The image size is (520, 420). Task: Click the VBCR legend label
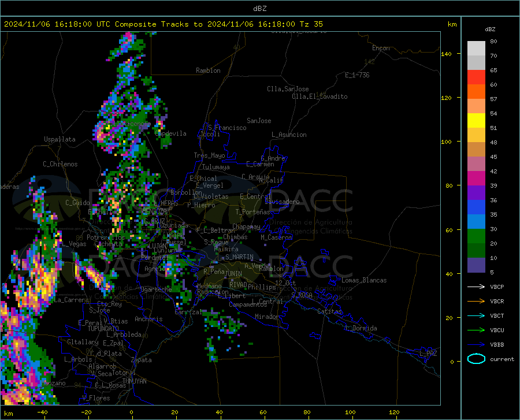tap(497, 301)
